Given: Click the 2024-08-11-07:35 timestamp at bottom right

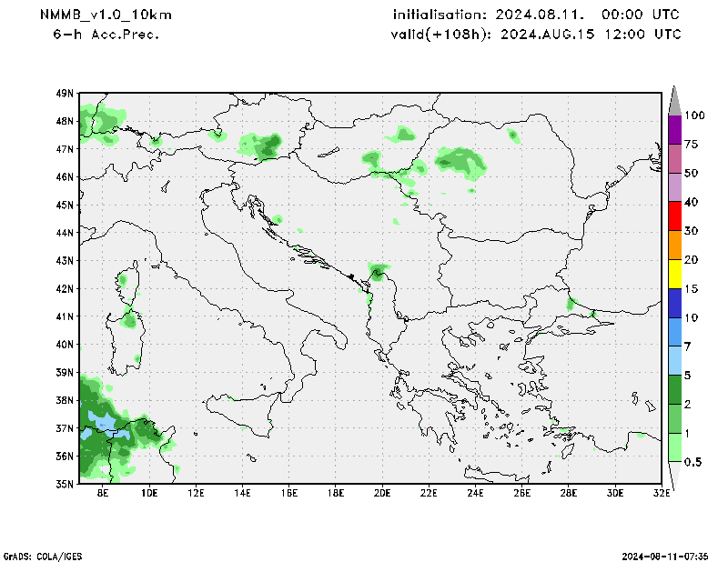Looking at the screenshot, I should pos(665,555).
